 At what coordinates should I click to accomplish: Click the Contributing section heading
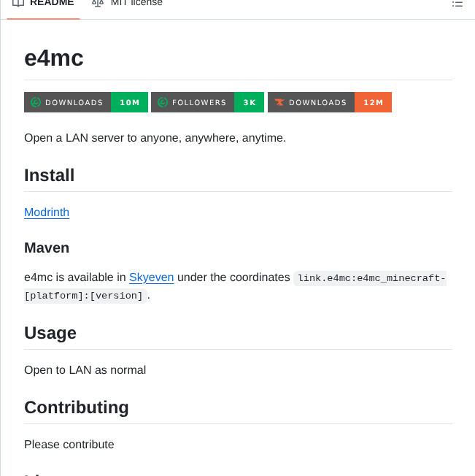(77, 407)
